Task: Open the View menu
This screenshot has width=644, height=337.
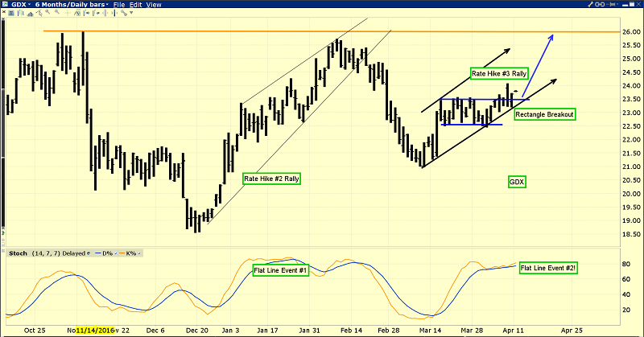Action: [154, 5]
